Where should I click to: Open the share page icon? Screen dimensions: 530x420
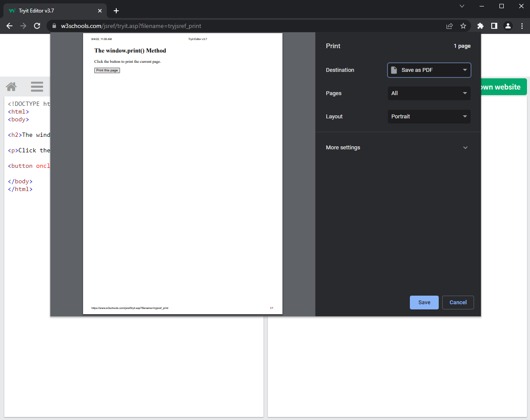(449, 26)
